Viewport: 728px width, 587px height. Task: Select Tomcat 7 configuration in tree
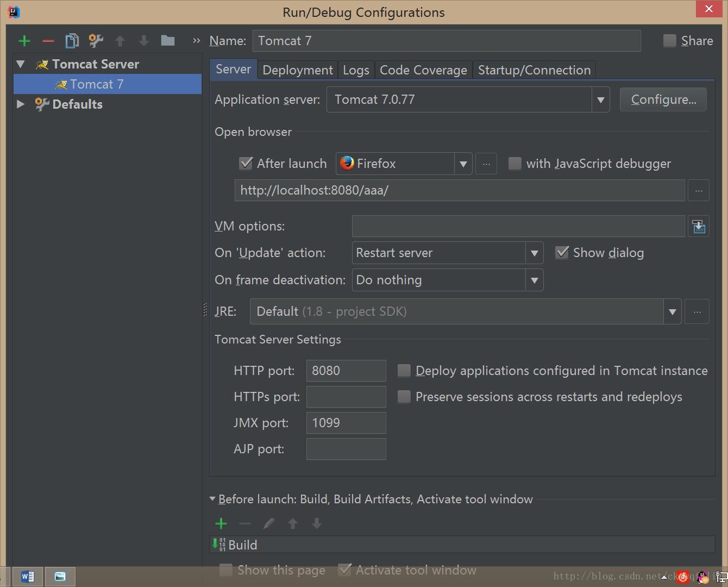pos(108,84)
